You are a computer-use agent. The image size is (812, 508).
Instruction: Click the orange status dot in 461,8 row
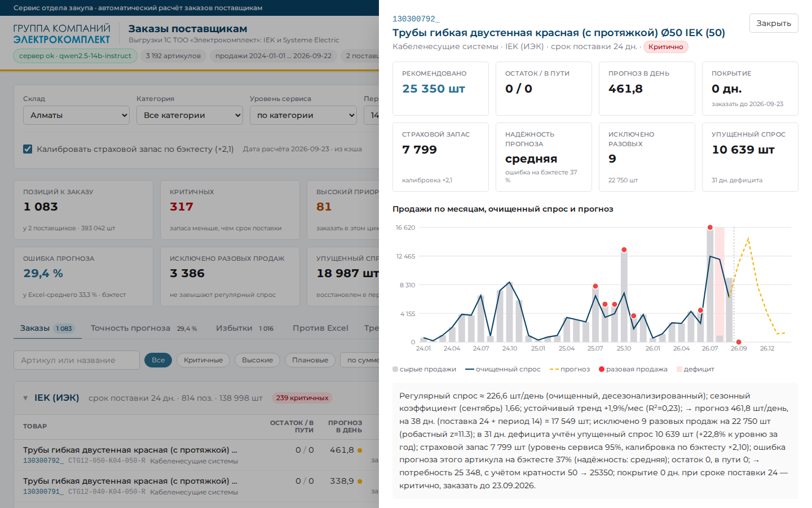[x=360, y=450]
